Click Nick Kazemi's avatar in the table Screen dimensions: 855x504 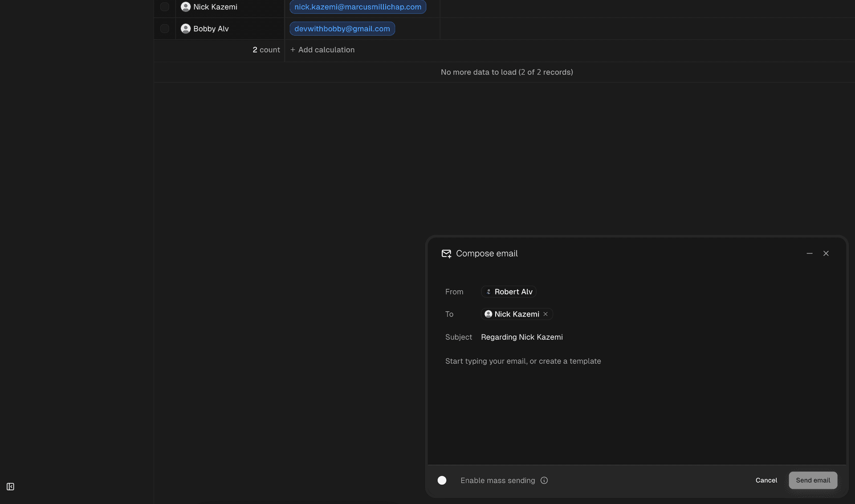point(185,7)
